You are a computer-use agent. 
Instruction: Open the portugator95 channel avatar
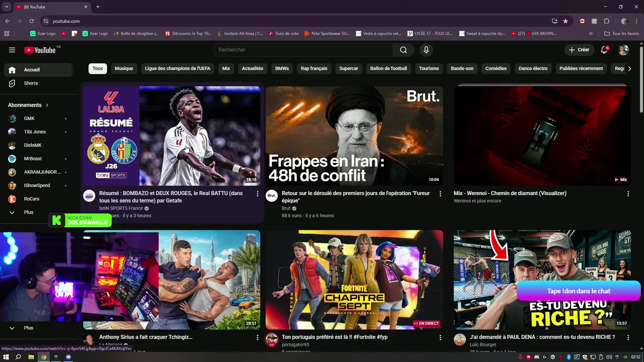(272, 340)
